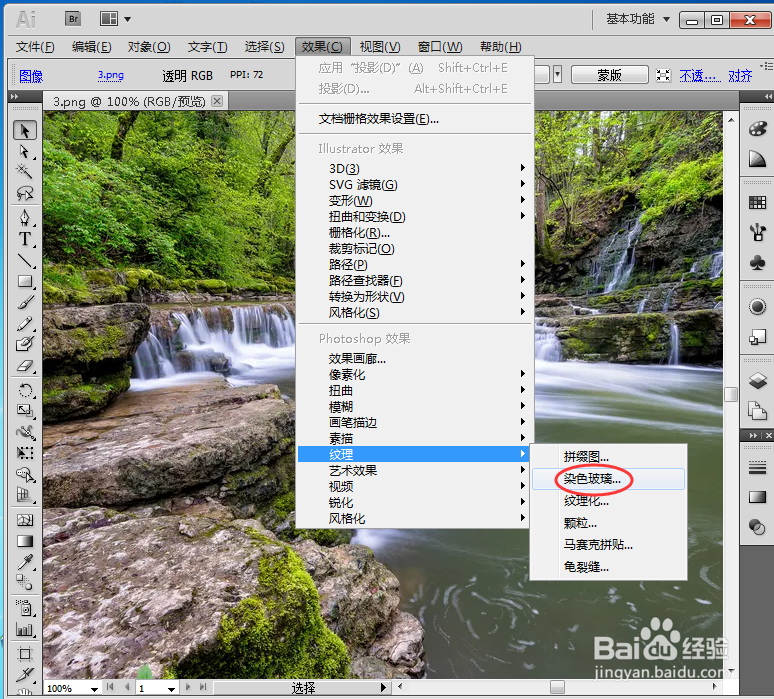The width and height of the screenshot is (774, 699).
Task: Click the 3.png linked file name
Action: (x=111, y=75)
